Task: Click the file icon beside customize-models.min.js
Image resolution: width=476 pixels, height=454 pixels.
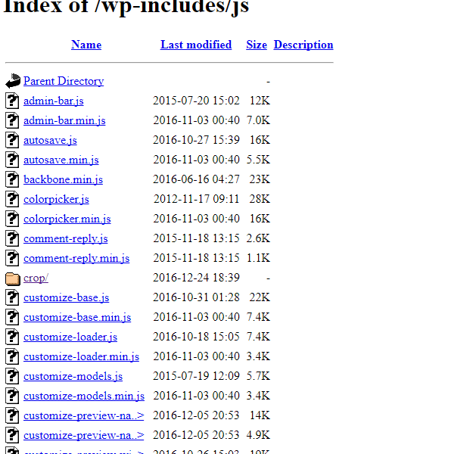Action: pyautogui.click(x=12, y=396)
